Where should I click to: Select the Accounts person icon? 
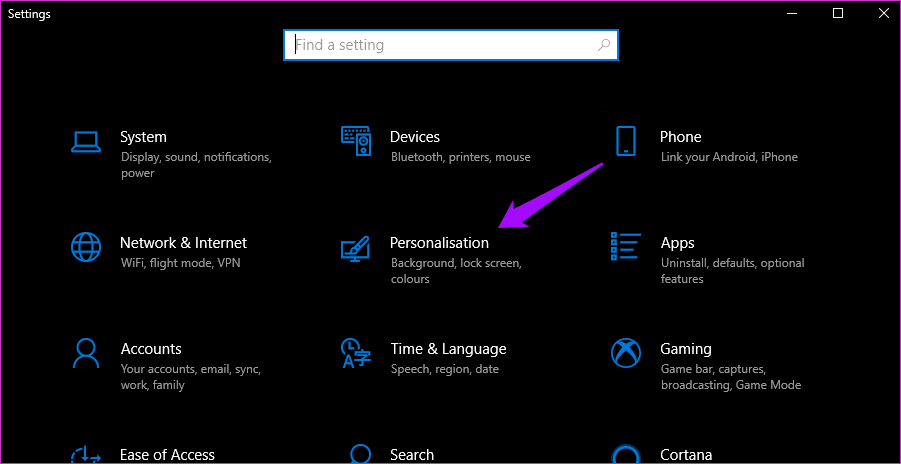coord(86,353)
